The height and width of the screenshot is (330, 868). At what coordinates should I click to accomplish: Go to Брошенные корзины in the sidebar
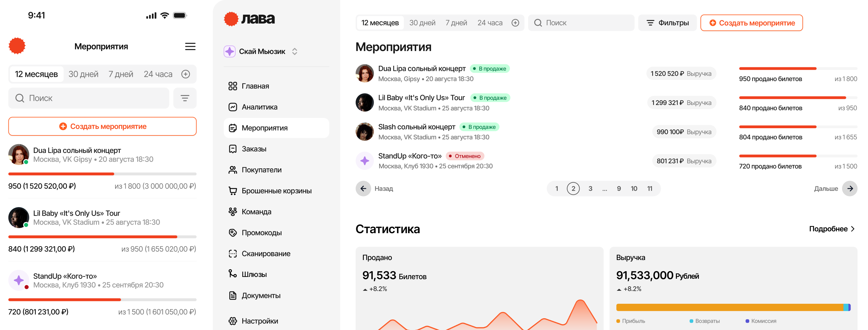tap(276, 191)
